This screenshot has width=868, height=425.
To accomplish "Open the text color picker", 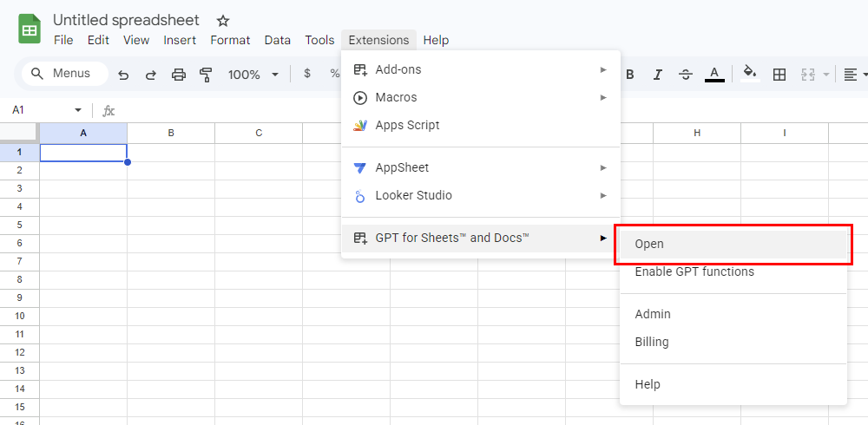I will pyautogui.click(x=714, y=75).
